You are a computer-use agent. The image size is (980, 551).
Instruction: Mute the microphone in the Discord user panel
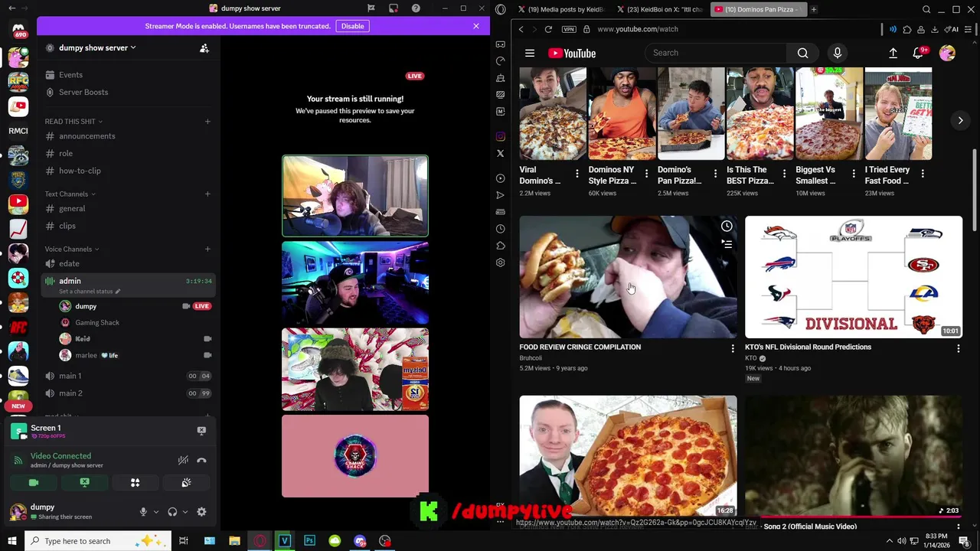143,512
